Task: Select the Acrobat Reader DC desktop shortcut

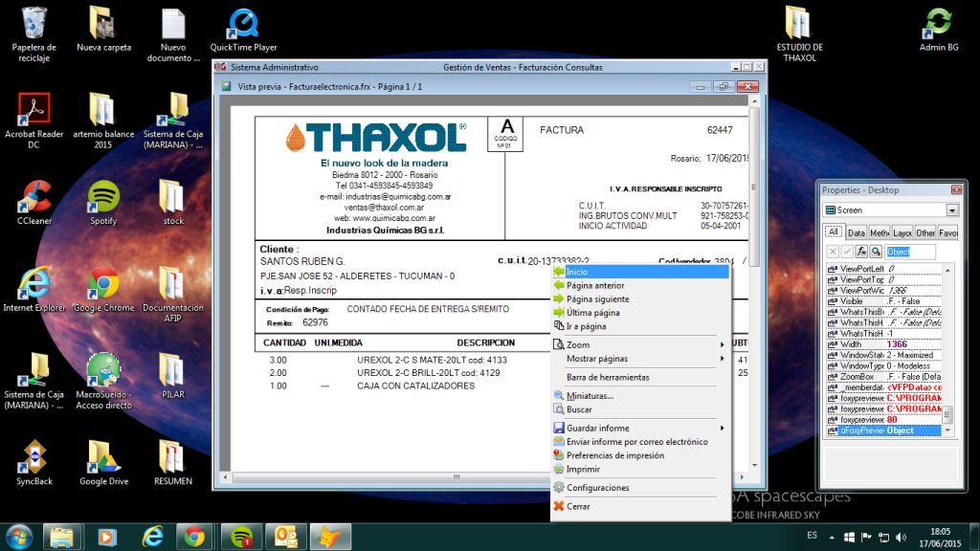Action: (x=33, y=121)
